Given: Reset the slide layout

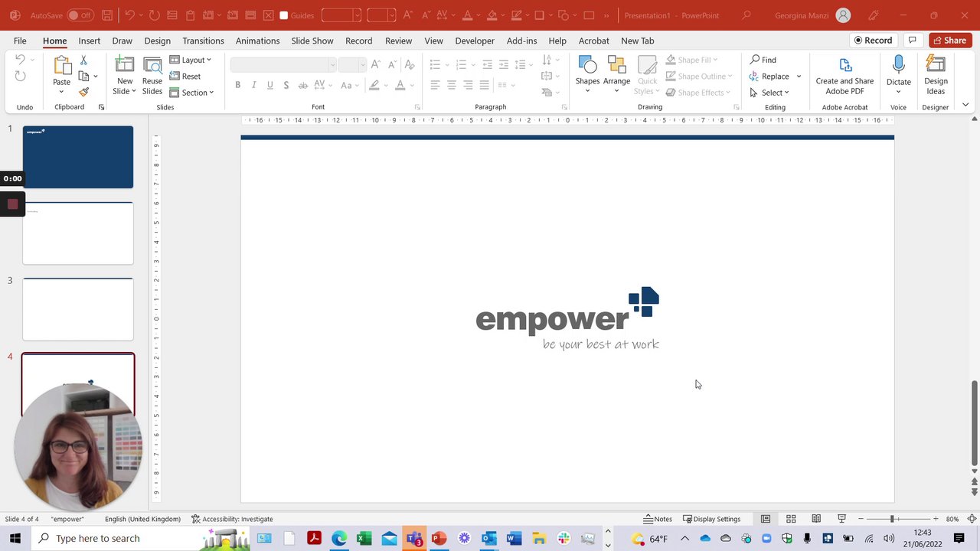Looking at the screenshot, I should (x=185, y=77).
